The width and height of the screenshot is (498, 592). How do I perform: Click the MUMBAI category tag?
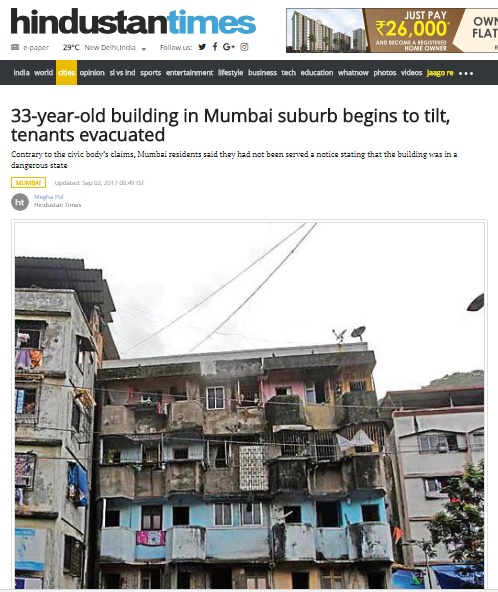pyautogui.click(x=28, y=183)
